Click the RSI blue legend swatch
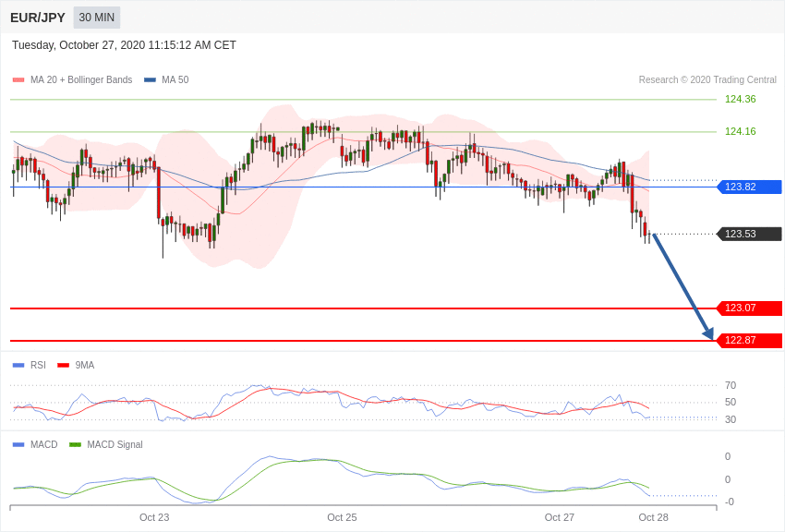Viewport: 785px width, 532px height. [x=18, y=366]
